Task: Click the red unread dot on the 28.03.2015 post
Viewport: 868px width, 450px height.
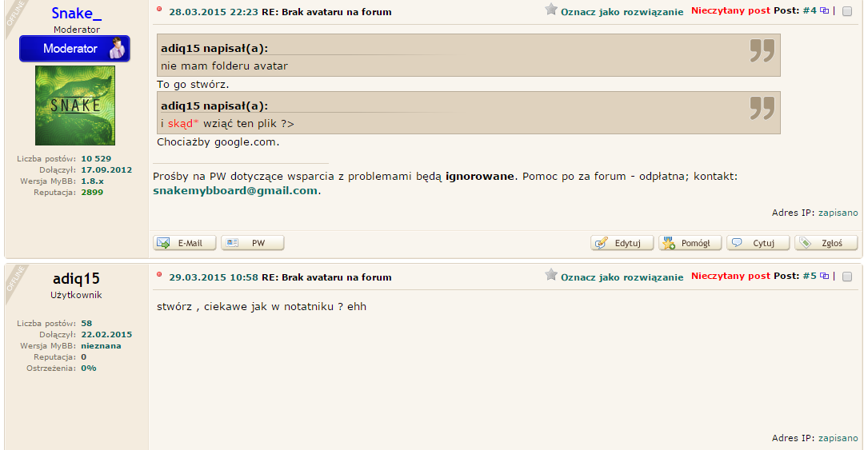Action: 159,9
